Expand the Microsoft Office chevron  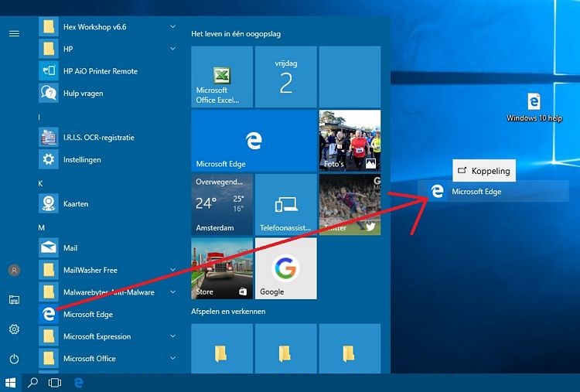point(172,358)
